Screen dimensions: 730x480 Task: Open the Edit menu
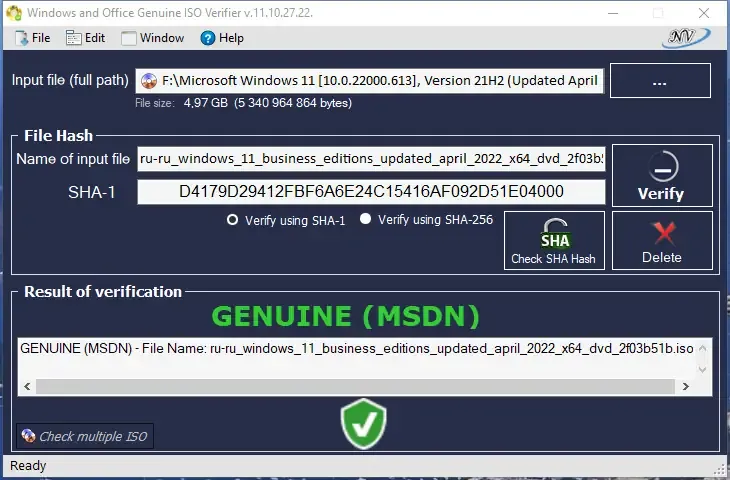(85, 38)
